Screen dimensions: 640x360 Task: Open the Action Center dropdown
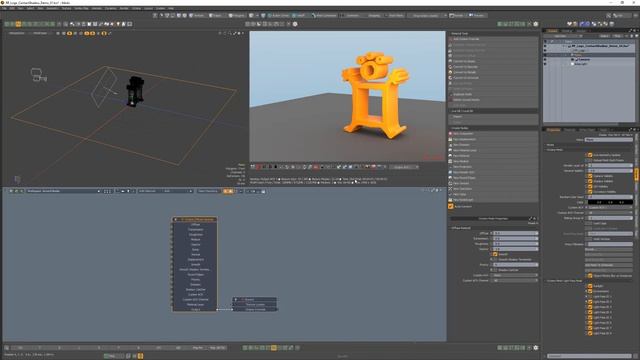[278, 16]
